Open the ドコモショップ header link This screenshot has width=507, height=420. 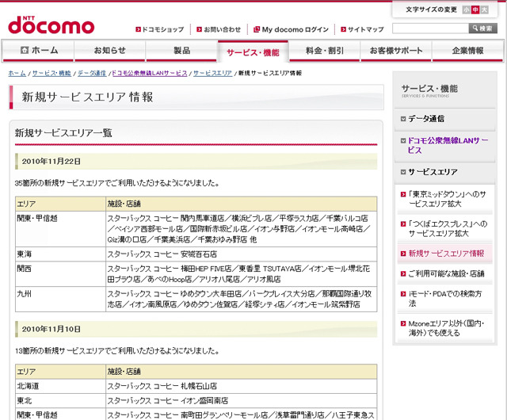163,29
